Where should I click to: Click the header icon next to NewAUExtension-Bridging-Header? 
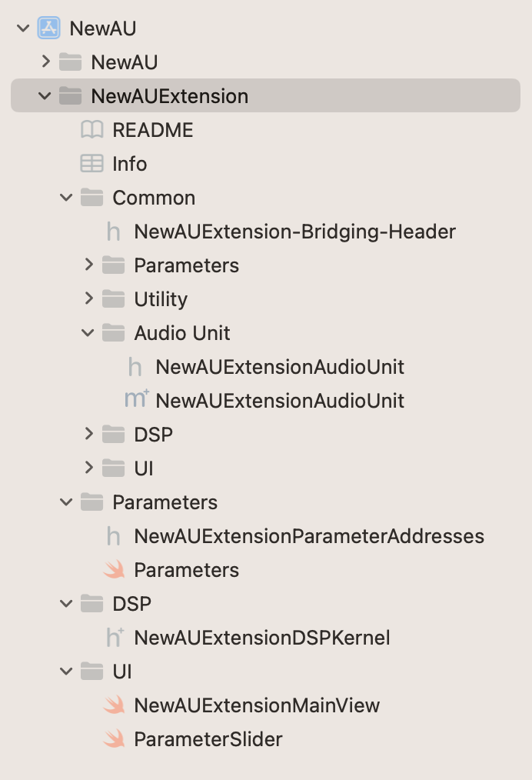click(x=114, y=231)
